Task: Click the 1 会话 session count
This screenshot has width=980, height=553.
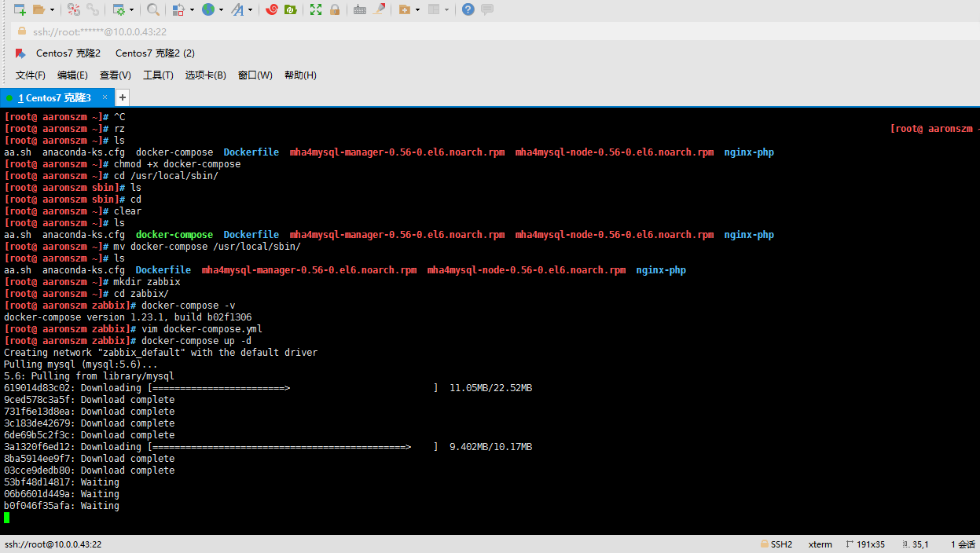Action: 963,544
